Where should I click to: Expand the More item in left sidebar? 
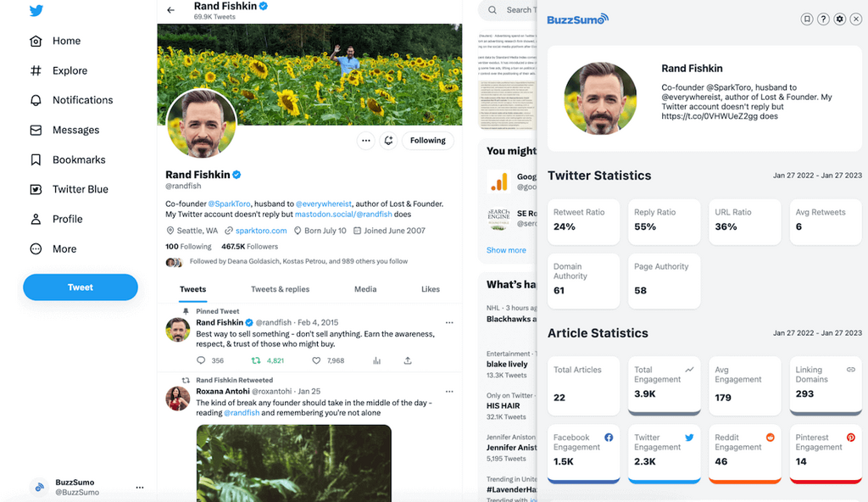(x=64, y=249)
